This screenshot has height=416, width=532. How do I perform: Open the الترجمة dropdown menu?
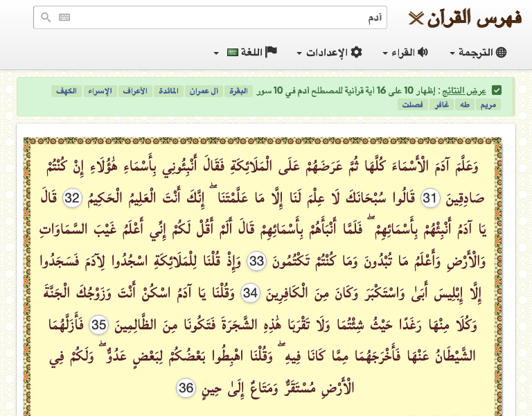[x=478, y=53]
